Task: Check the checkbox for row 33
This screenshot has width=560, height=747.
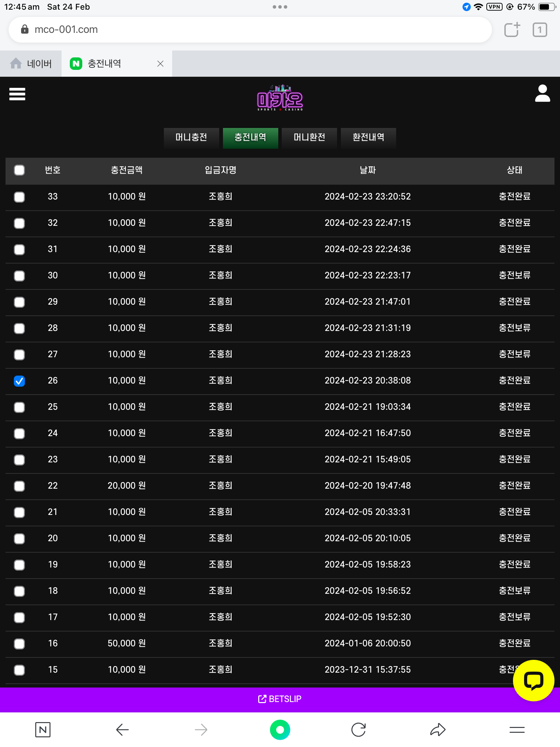Action: pyautogui.click(x=19, y=197)
